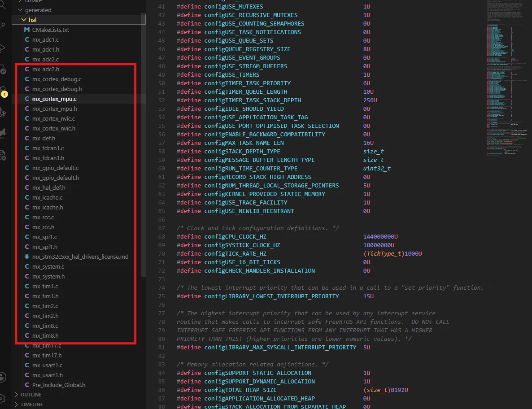Open the Search view in the activity bar
Viewport: 532px width, 409px height.
pyautogui.click(x=3, y=5)
